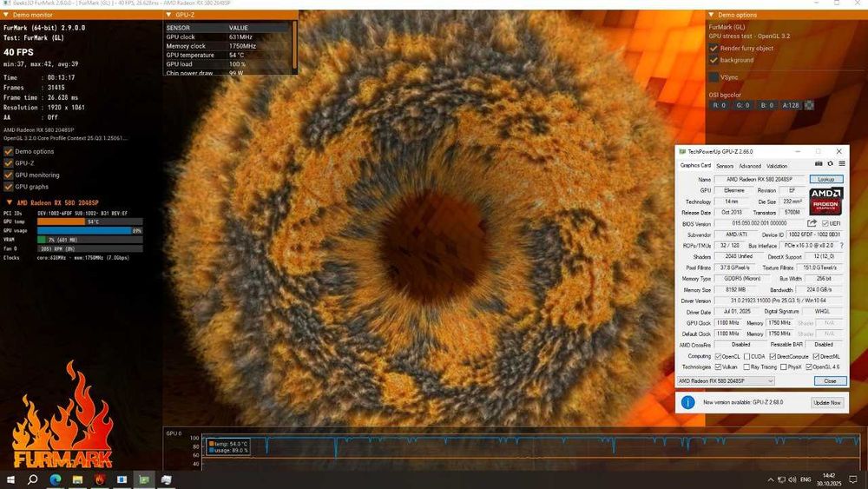Click the last taskbar app icon
This screenshot has width=868, height=489.
pyautogui.click(x=166, y=479)
